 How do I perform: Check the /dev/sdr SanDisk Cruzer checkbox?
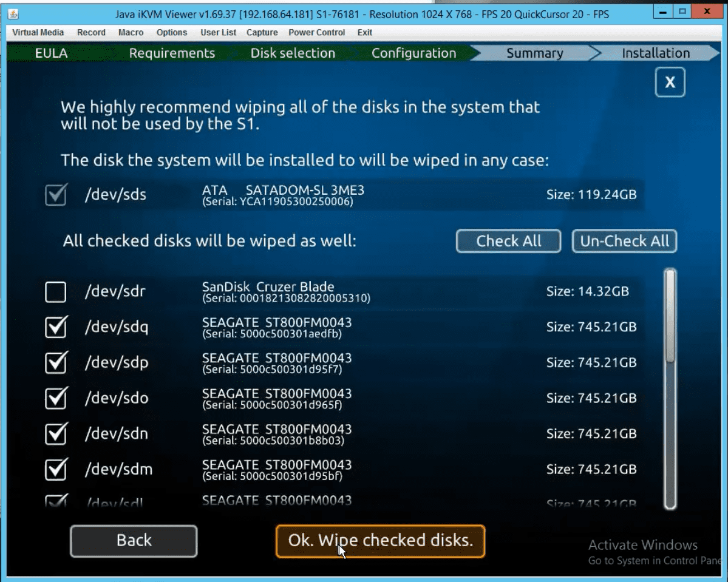(56, 293)
